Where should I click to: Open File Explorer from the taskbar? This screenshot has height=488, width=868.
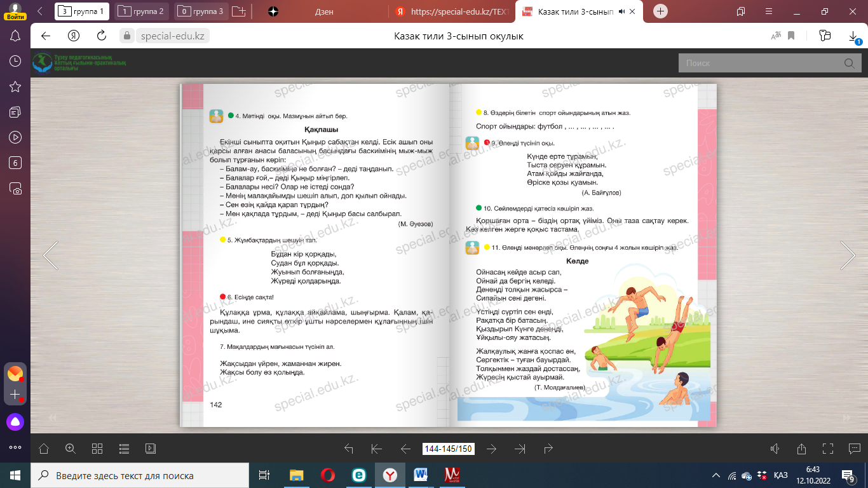(297, 475)
